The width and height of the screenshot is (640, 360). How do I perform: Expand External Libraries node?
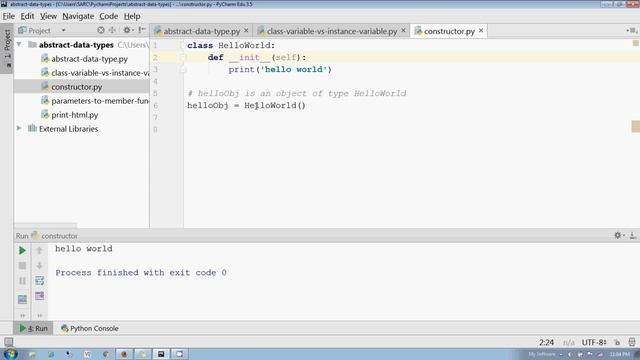pyautogui.click(x=19, y=128)
